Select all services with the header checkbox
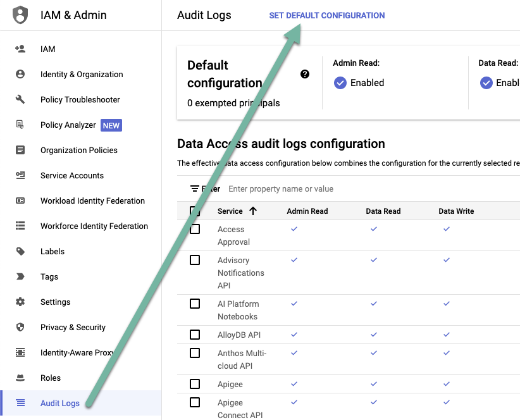Image resolution: width=520 pixels, height=420 pixels. coord(194,211)
